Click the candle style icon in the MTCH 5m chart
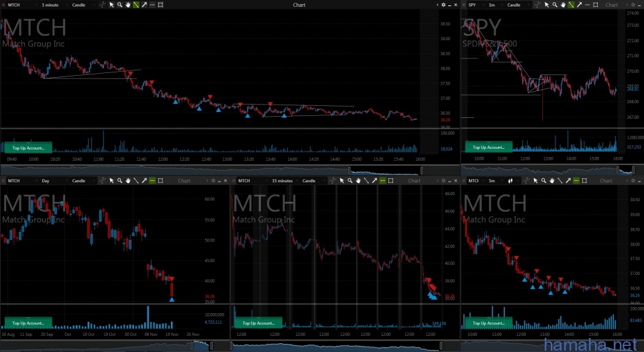Viewport: 644px width, 352px height. [511, 180]
